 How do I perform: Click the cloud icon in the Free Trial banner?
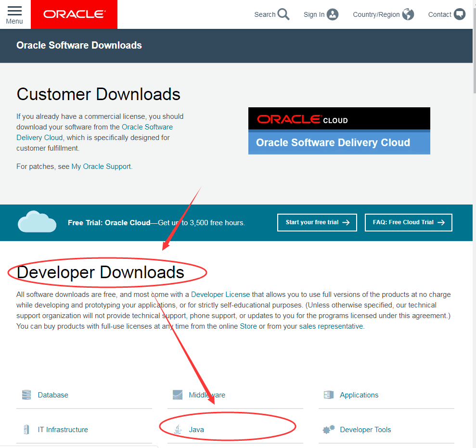point(37,221)
